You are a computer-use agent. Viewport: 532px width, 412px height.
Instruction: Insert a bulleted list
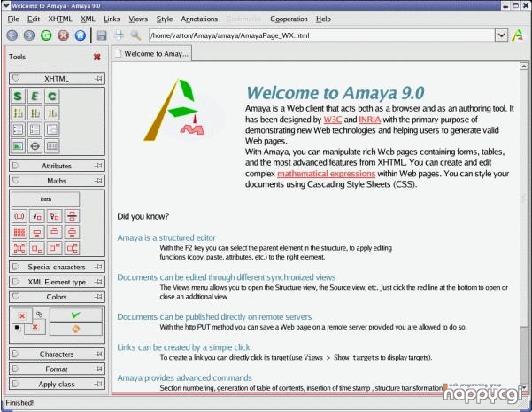(18, 129)
